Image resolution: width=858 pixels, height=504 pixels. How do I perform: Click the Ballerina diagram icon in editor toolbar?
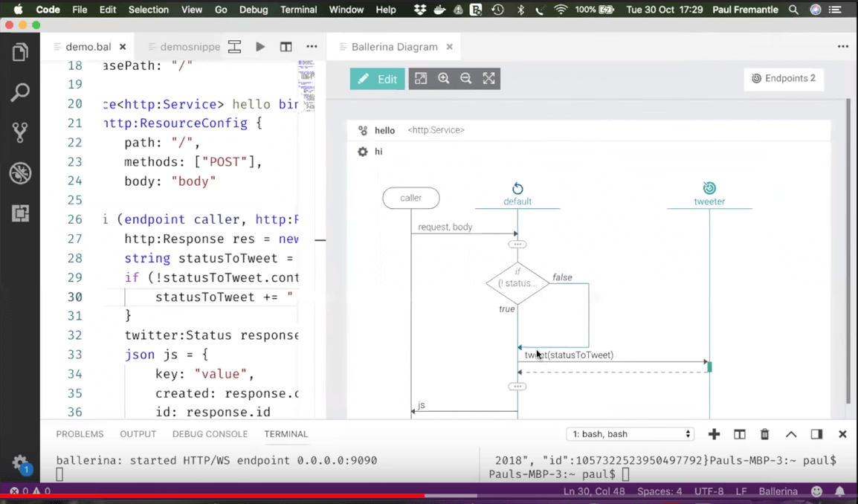(235, 47)
